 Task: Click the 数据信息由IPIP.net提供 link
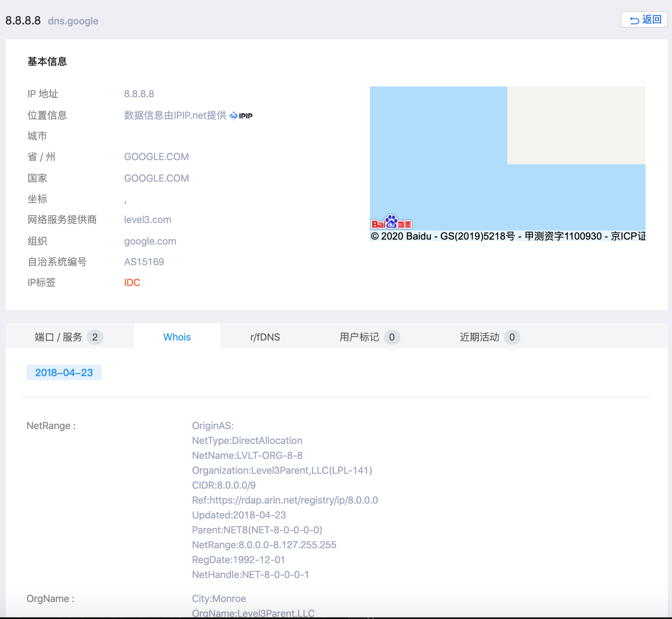[x=175, y=115]
